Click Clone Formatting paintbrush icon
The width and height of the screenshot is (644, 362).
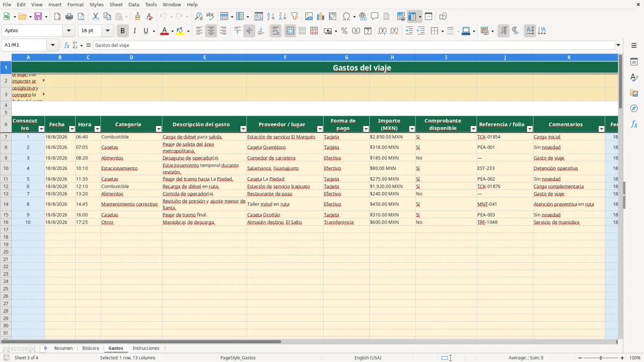(x=137, y=17)
